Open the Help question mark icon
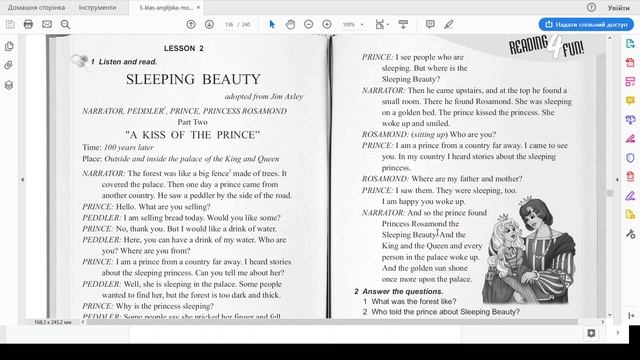This screenshot has width=640, height=360. click(591, 7)
